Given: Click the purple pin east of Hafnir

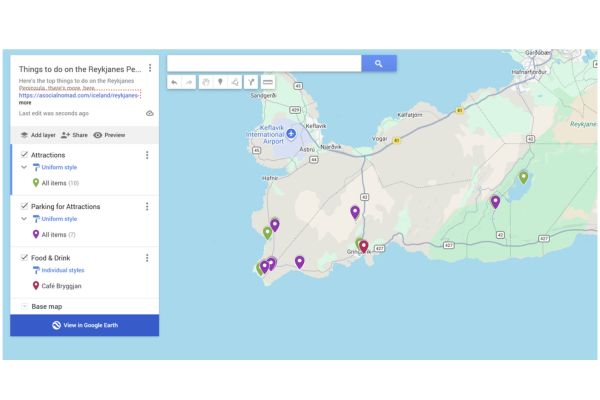Looking at the screenshot, I should point(275,225).
